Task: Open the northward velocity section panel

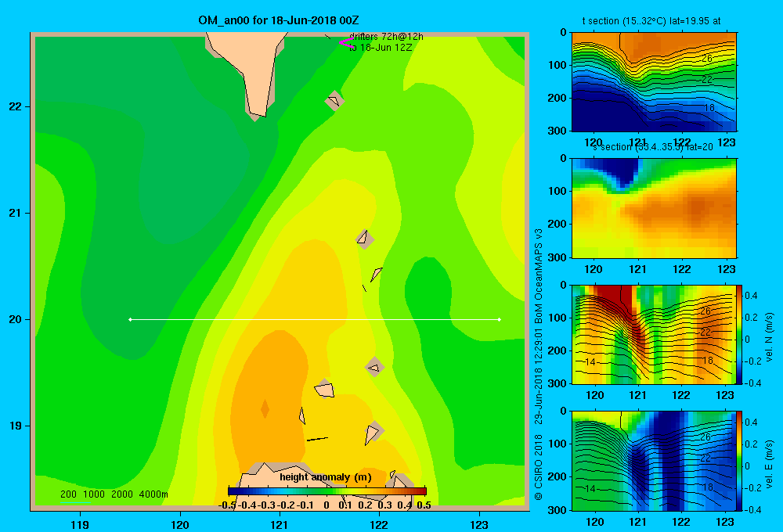Action: pyautogui.click(x=654, y=334)
